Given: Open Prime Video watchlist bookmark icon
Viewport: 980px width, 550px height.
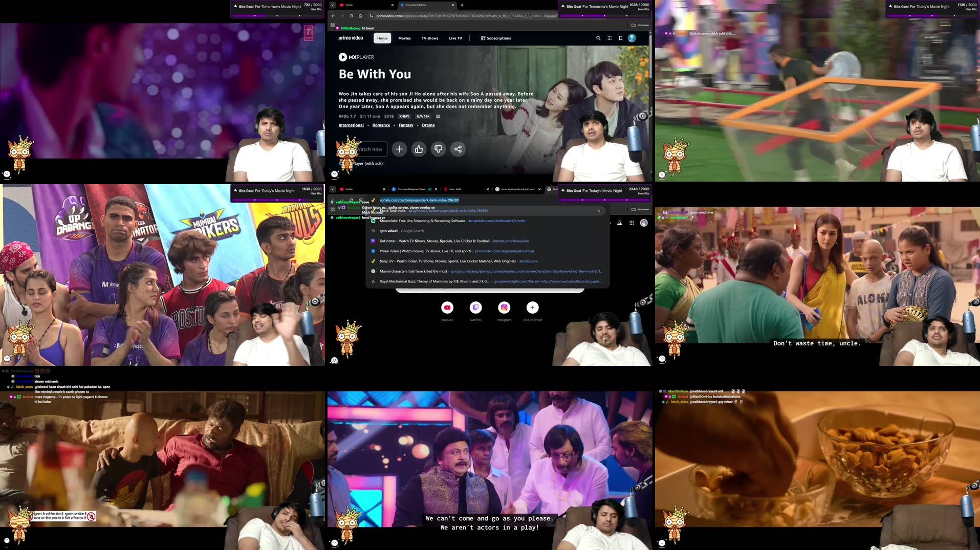Looking at the screenshot, I should tap(620, 38).
